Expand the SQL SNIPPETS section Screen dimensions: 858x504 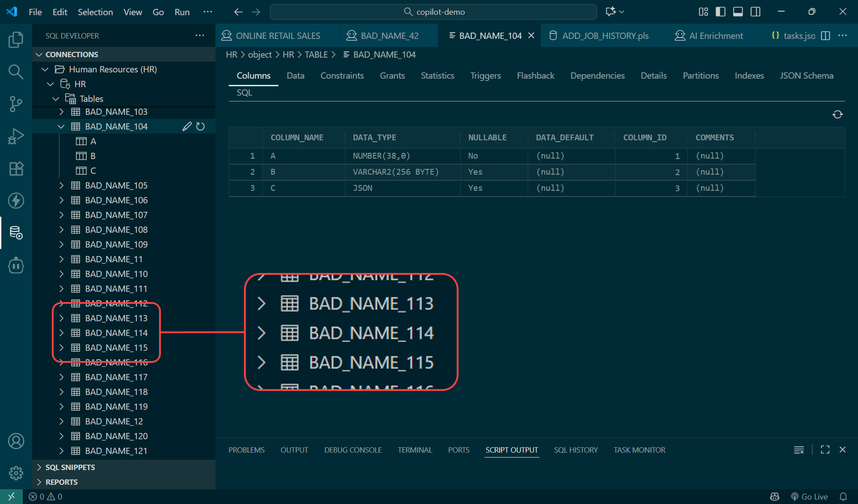pos(70,467)
